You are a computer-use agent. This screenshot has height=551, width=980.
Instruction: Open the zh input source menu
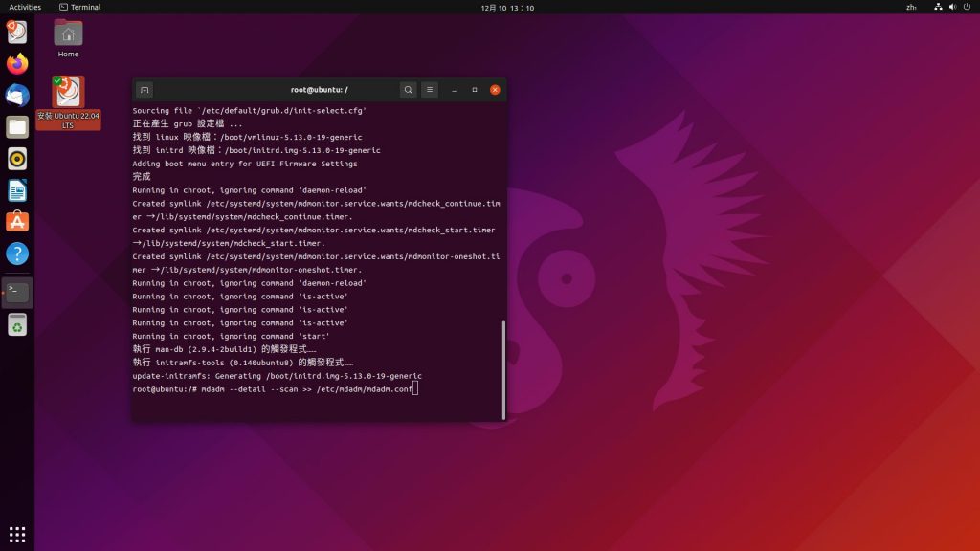pyautogui.click(x=911, y=7)
